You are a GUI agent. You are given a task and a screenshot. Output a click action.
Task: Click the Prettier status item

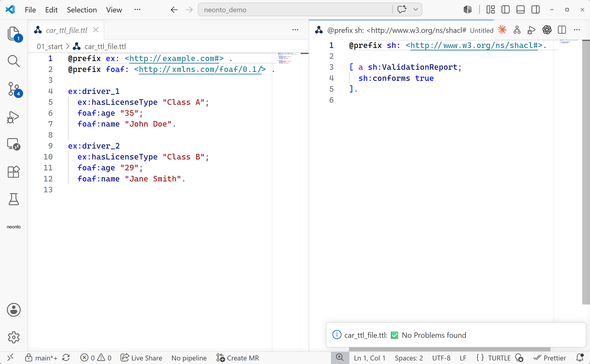[550, 358]
